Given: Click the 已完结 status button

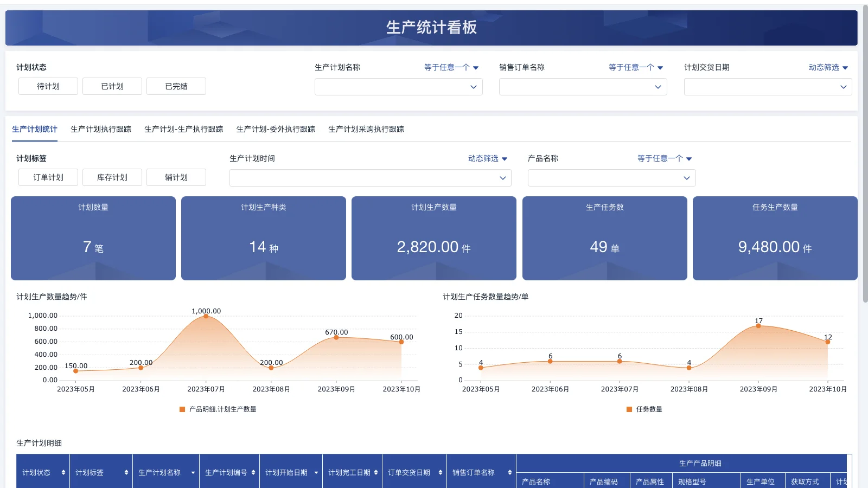Looking at the screenshot, I should tap(176, 86).
